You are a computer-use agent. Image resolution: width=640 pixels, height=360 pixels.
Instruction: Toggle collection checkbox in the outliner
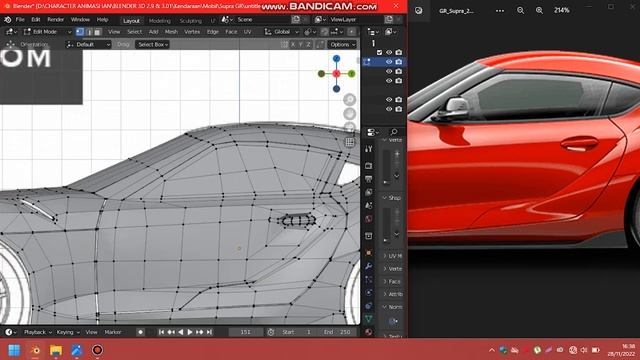380,52
